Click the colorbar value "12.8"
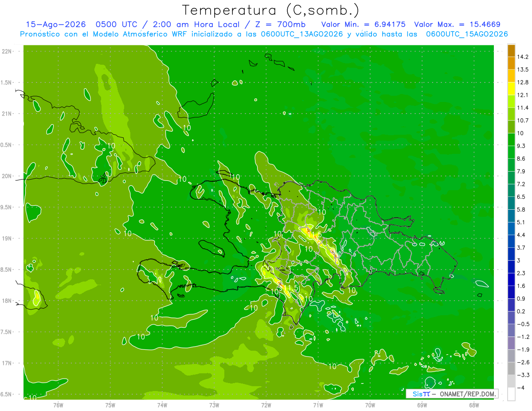This screenshot has height=411, width=532. 523,82
